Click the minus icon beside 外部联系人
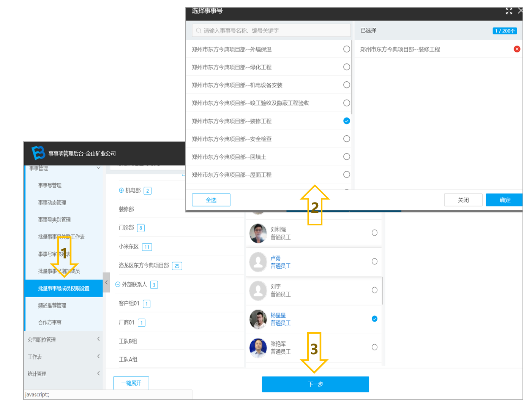This screenshot has height=407, width=532. tap(118, 284)
